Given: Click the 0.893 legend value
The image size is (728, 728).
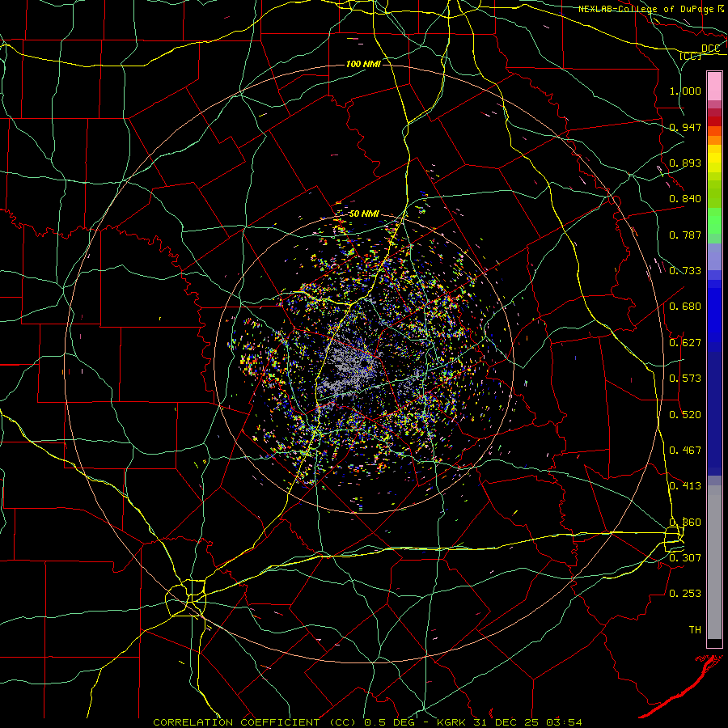Looking at the screenshot, I should click(x=685, y=163).
